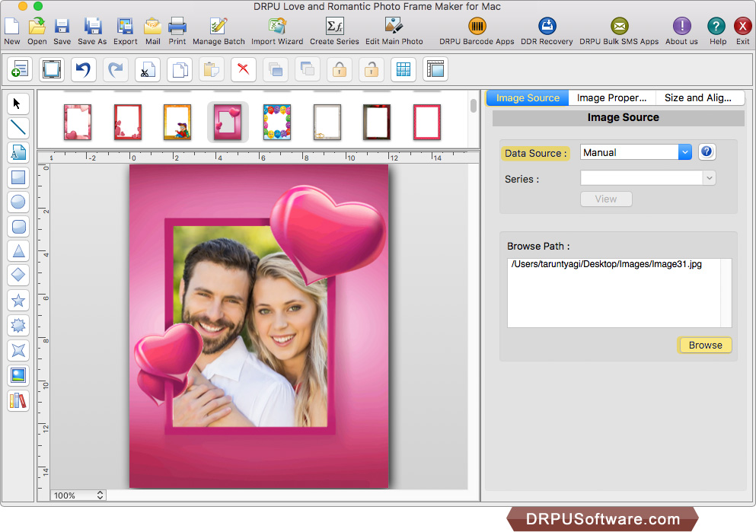This screenshot has width=756, height=532.
Task: Click the ruler display icon
Action: [x=435, y=70]
